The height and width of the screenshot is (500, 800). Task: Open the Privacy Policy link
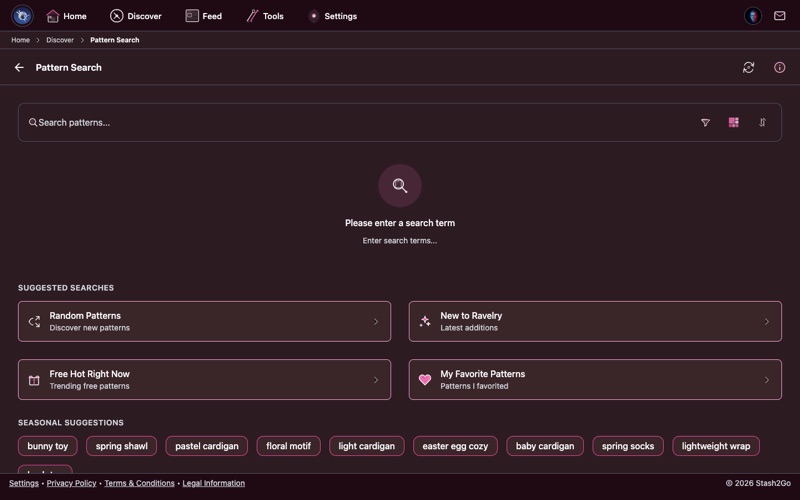[x=71, y=483]
